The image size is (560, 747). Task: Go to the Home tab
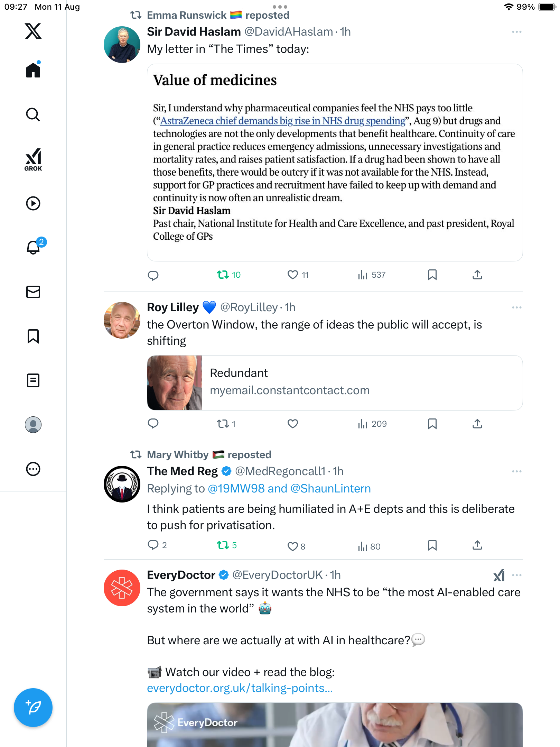click(x=33, y=70)
